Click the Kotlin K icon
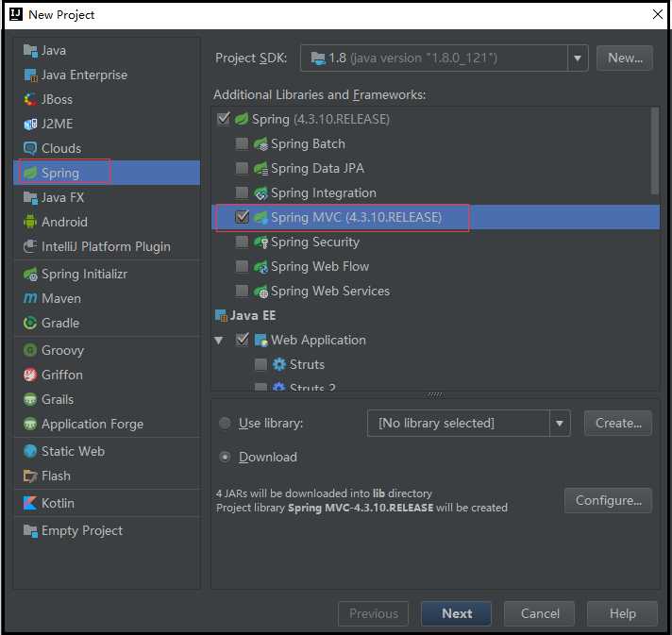 coord(30,503)
